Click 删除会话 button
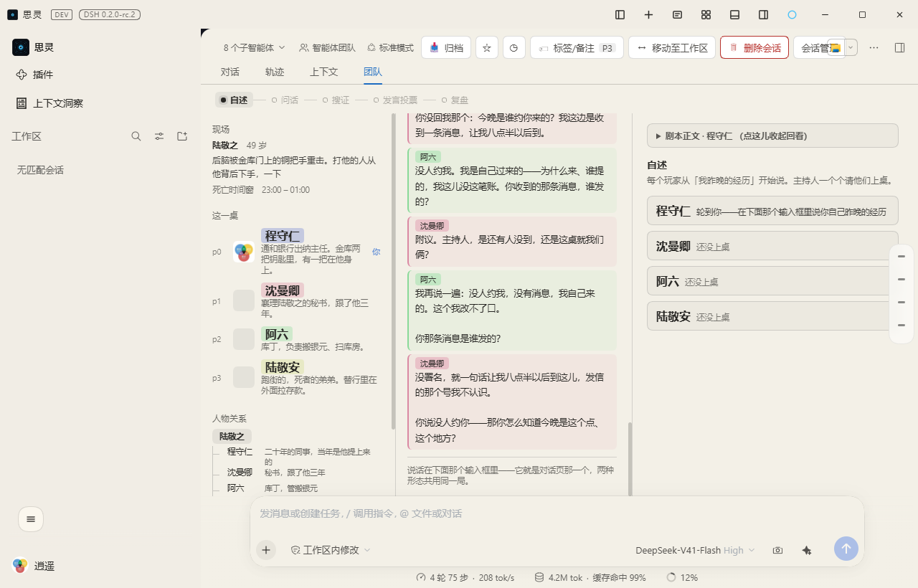 [754, 48]
